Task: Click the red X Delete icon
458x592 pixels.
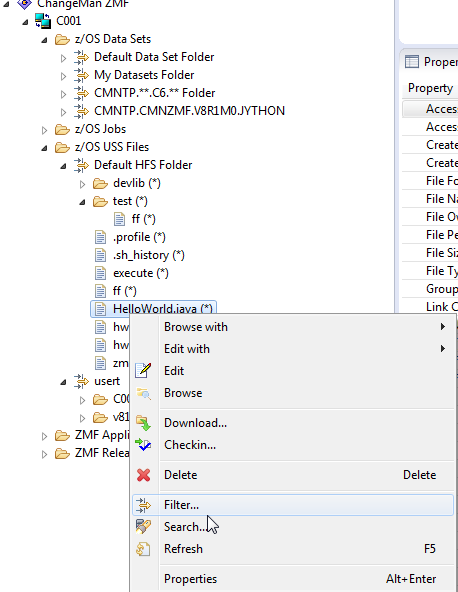Action: point(143,475)
